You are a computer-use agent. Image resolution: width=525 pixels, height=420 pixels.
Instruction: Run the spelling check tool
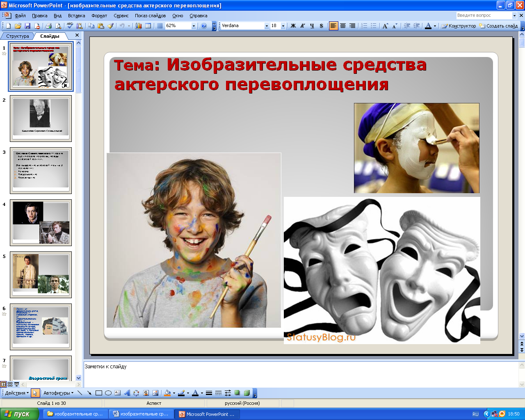(70, 26)
